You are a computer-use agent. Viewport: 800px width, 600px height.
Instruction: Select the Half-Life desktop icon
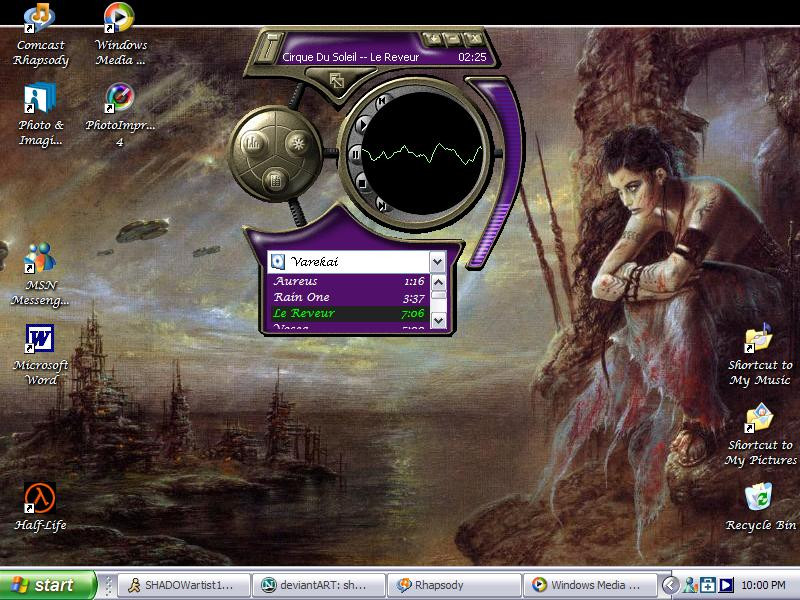(40, 507)
